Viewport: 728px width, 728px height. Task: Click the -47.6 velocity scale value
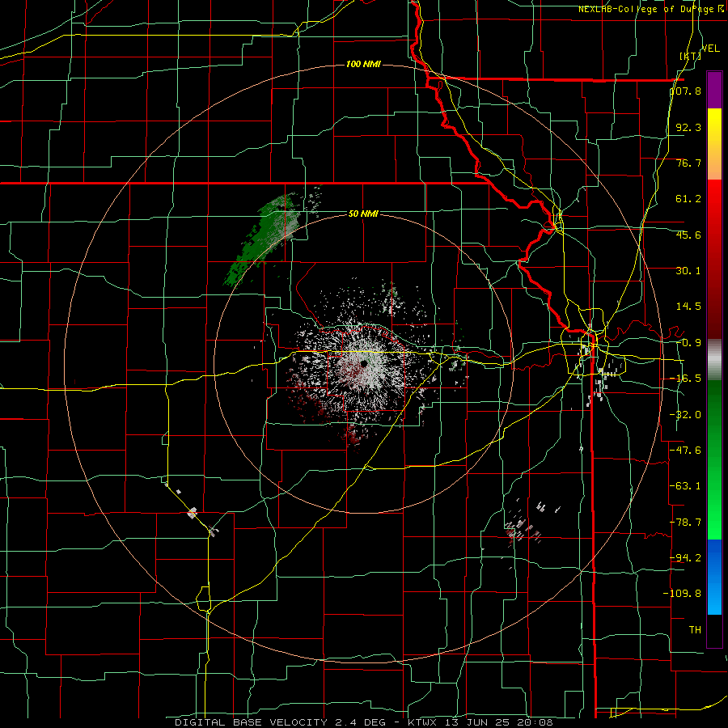(685, 451)
